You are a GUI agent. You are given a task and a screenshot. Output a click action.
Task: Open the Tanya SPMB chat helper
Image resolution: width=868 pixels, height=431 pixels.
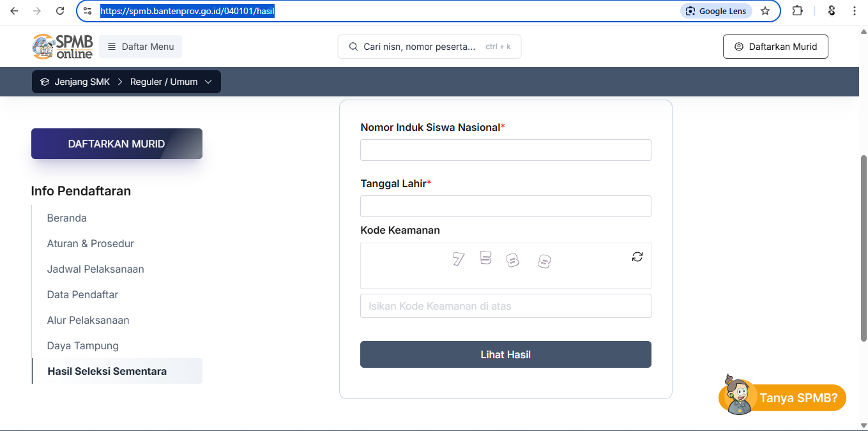click(x=782, y=398)
